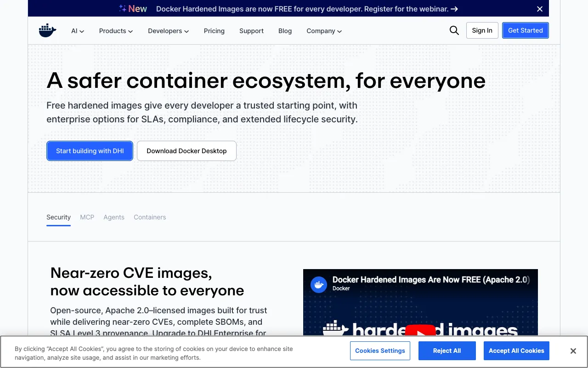
Task: Click the Docker avatar on the video
Action: [x=319, y=285]
